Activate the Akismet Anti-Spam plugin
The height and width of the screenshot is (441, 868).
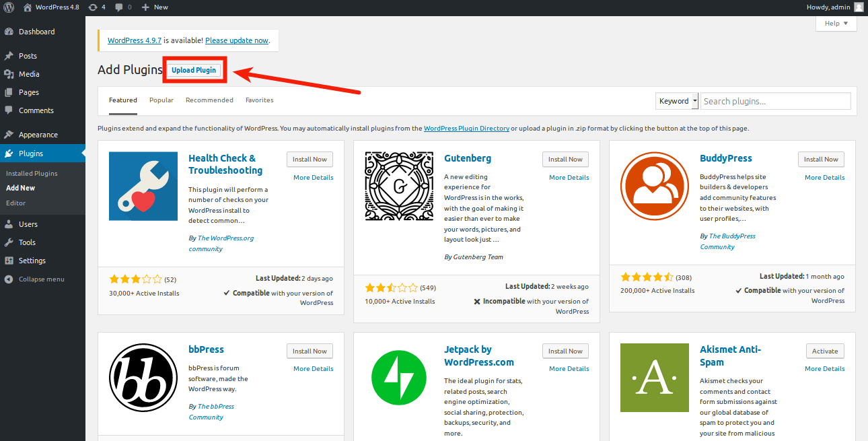point(825,351)
